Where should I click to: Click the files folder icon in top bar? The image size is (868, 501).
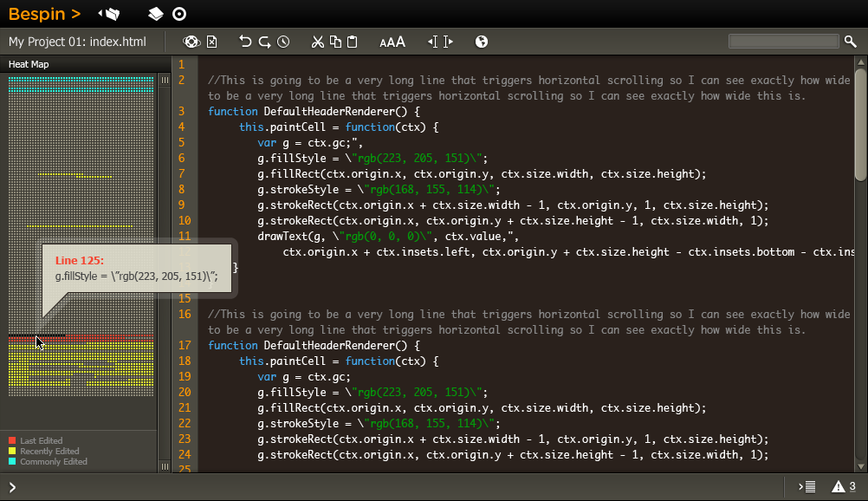point(110,14)
